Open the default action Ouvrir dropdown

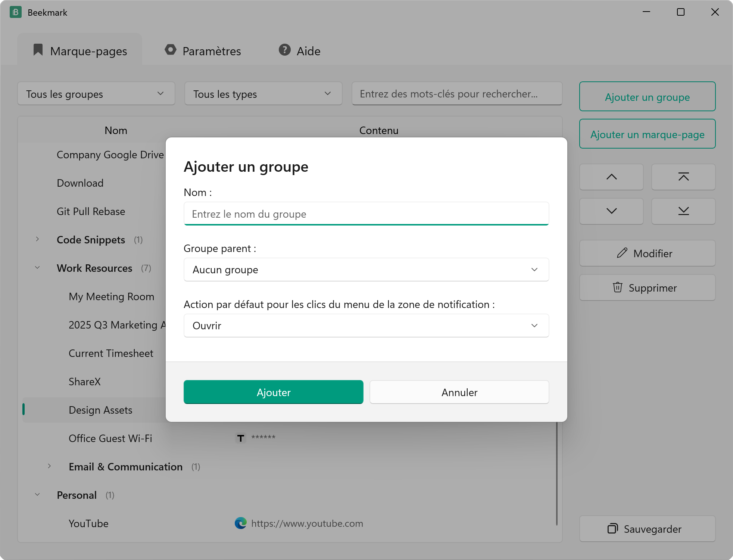click(x=366, y=326)
